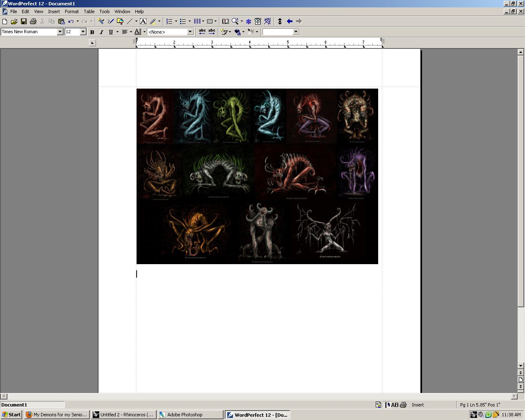This screenshot has height=420, width=525.
Task: Click the QuickFind Previous abc icon
Action: (202, 32)
